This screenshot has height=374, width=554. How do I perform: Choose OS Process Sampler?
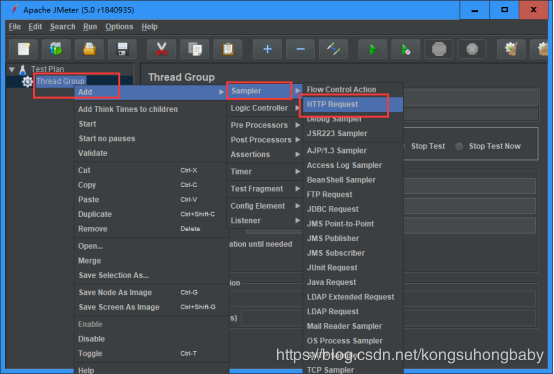click(353, 341)
